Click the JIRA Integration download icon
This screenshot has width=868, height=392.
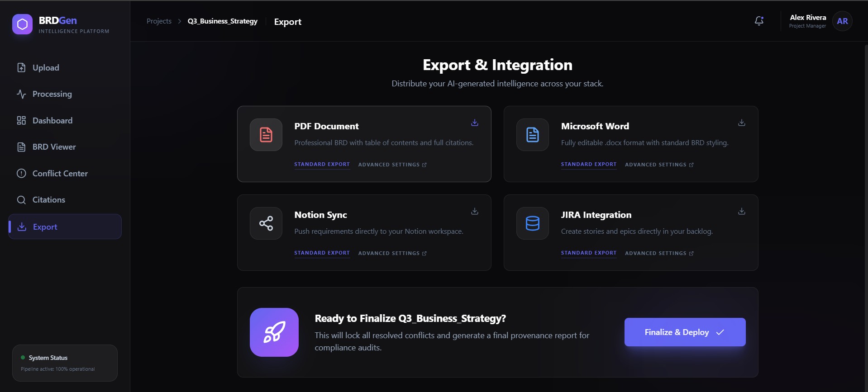pyautogui.click(x=742, y=211)
